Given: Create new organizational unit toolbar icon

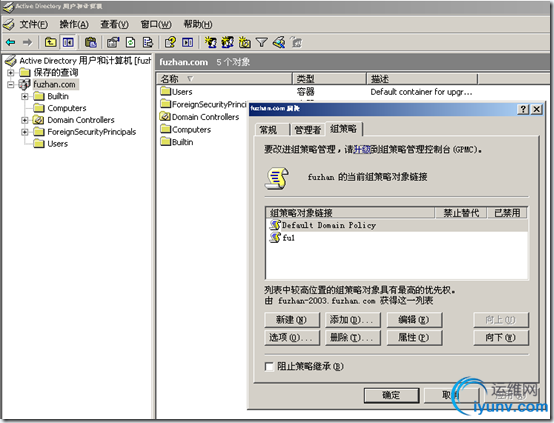Looking at the screenshot, I should pyautogui.click(x=244, y=42).
